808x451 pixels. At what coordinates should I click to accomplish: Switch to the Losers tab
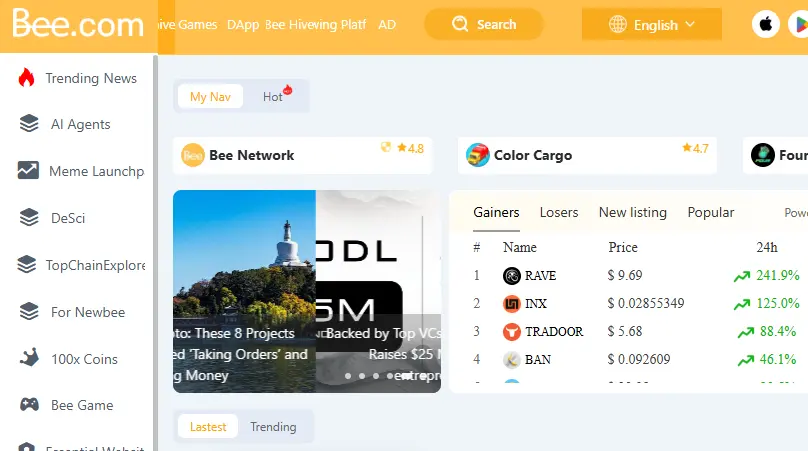coord(559,212)
